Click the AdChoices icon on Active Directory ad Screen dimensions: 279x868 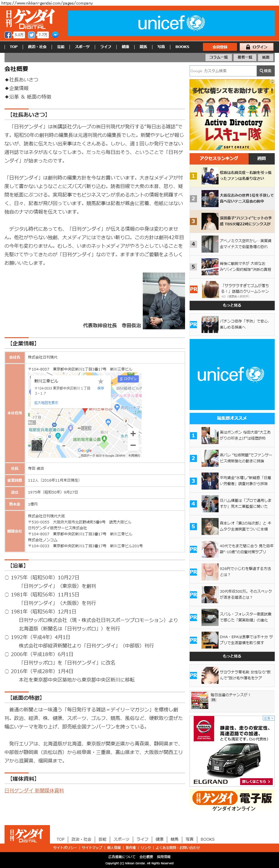pos(272,82)
